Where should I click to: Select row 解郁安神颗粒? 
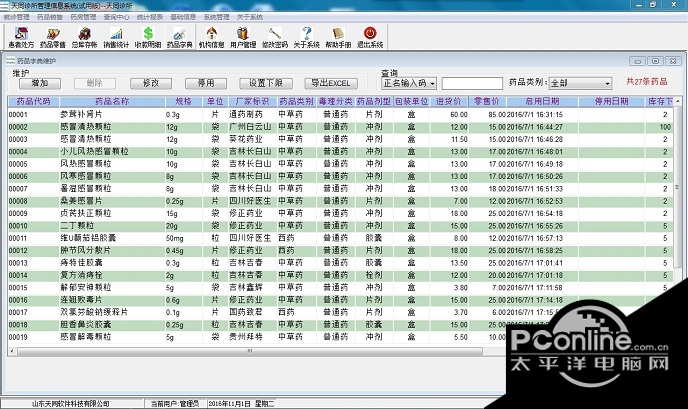[x=340, y=287]
